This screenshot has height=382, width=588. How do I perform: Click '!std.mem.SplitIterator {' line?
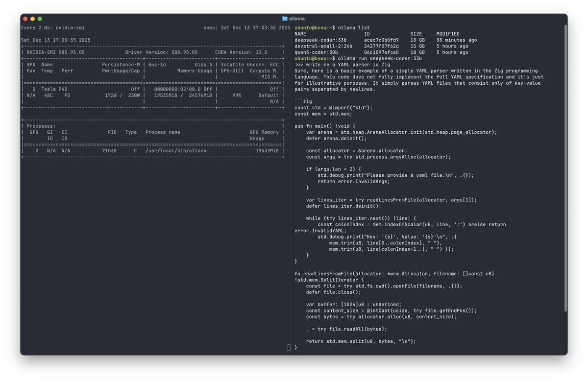click(x=329, y=280)
